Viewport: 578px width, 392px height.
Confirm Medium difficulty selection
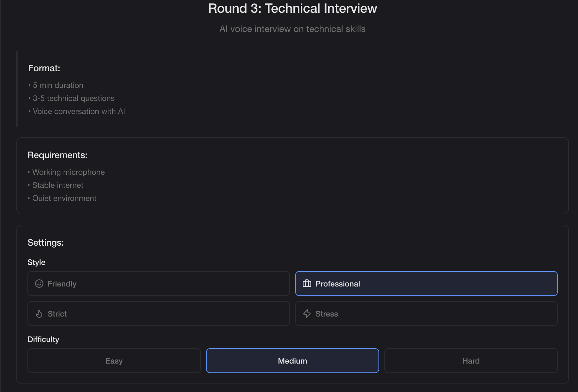pyautogui.click(x=292, y=361)
